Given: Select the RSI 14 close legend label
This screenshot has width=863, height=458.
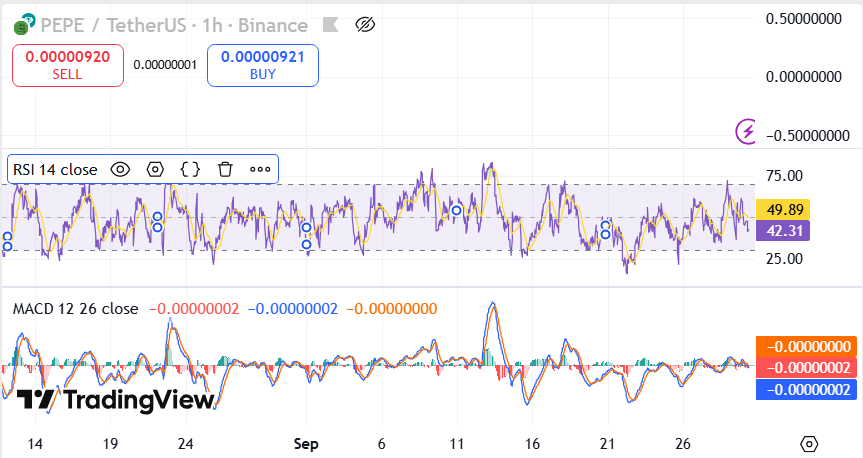Looking at the screenshot, I should [55, 170].
